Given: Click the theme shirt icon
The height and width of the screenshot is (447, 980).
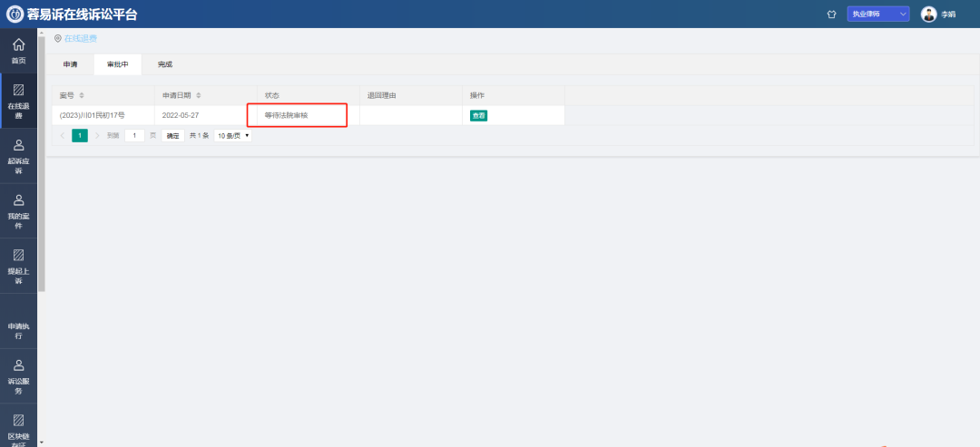Looking at the screenshot, I should coord(831,14).
